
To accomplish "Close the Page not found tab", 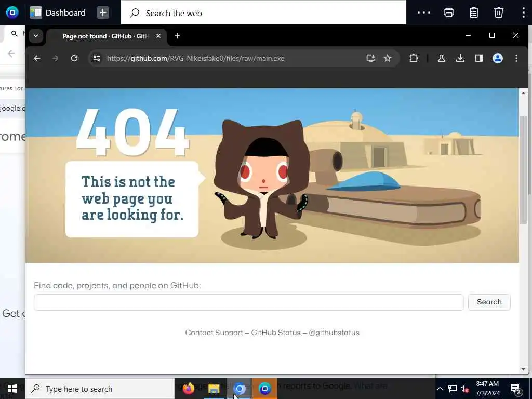I will click(158, 36).
